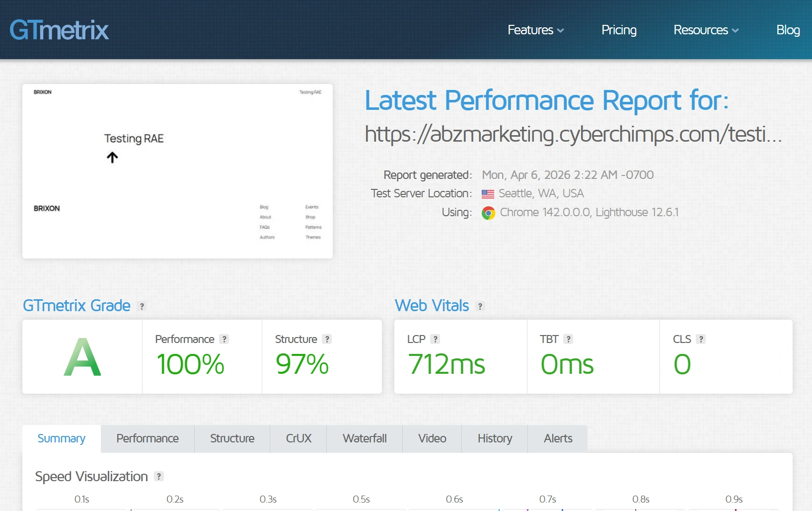Switch to the Performance tab
This screenshot has height=511, width=812.
148,438
